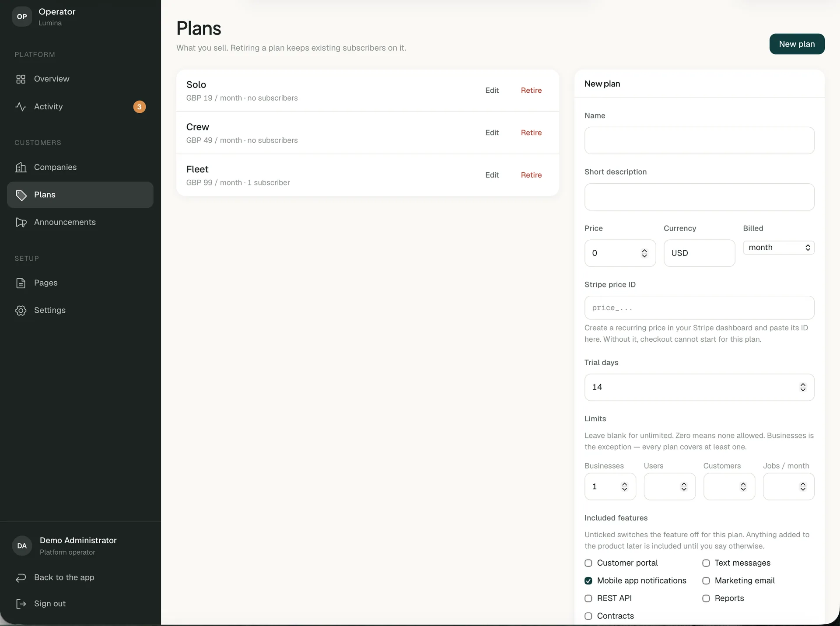Click the Pages document icon
This screenshot has width=840, height=626.
pyautogui.click(x=21, y=283)
